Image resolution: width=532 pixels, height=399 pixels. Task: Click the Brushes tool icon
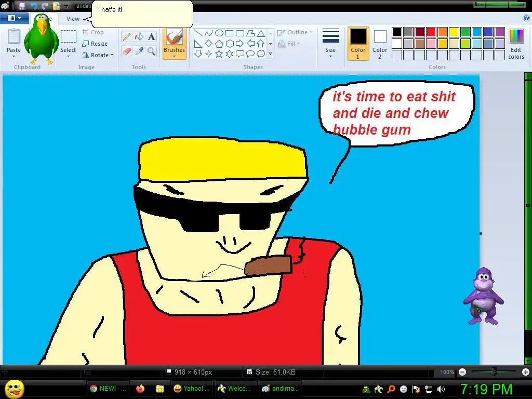(x=175, y=37)
